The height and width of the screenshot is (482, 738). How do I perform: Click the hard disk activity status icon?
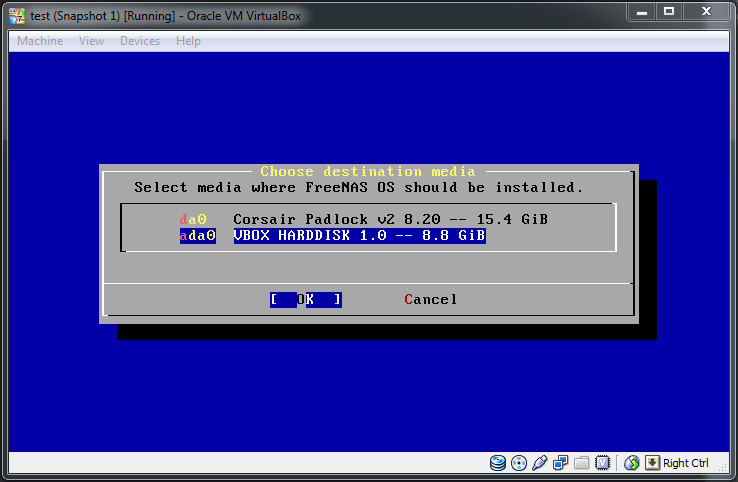click(x=498, y=463)
